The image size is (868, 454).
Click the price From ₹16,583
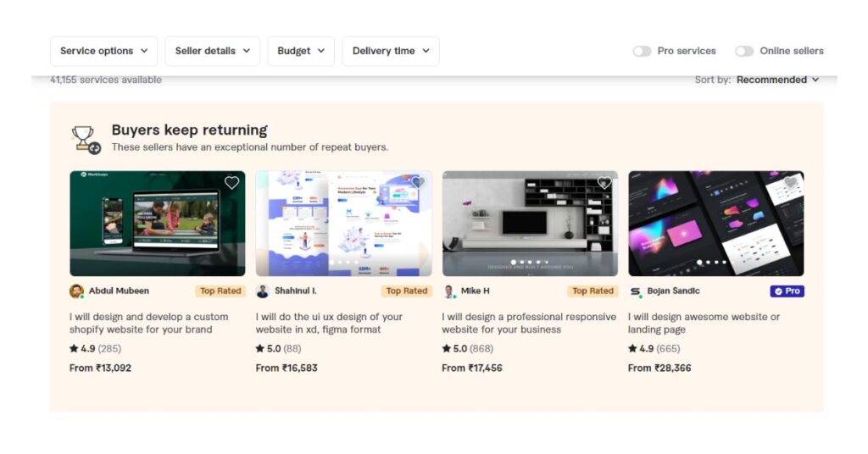(287, 368)
